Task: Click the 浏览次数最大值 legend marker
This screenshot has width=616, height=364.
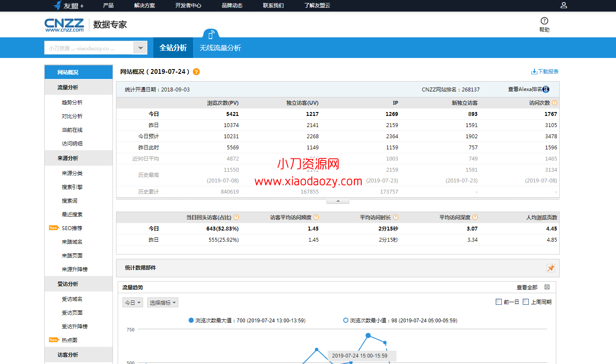Action: (x=191, y=320)
